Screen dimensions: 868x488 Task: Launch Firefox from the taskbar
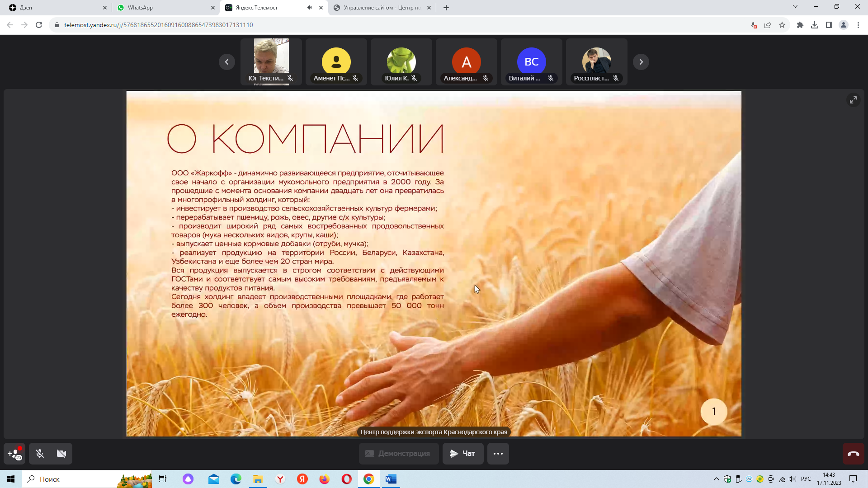(x=325, y=479)
